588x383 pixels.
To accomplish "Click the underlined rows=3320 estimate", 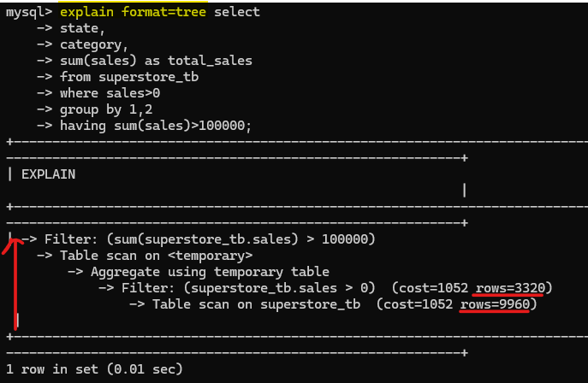I will (507, 287).
